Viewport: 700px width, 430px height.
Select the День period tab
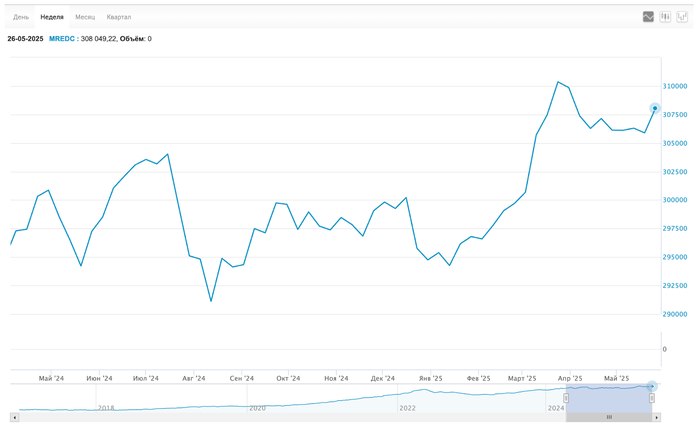point(21,17)
